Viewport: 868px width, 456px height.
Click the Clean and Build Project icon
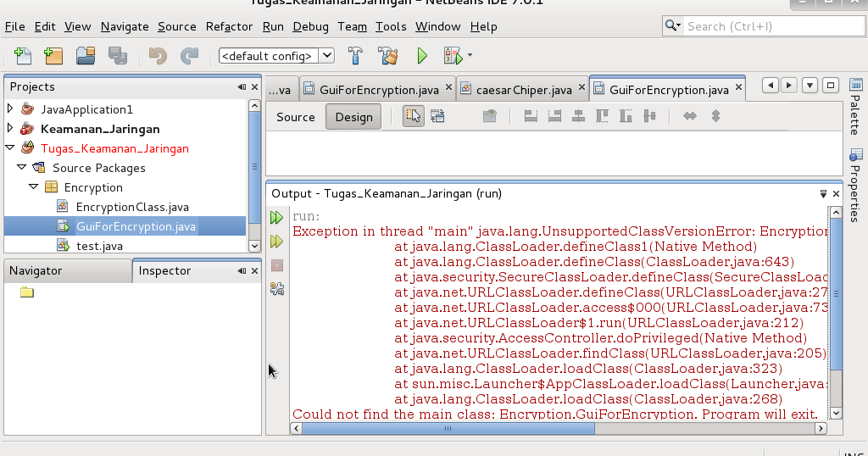388,56
